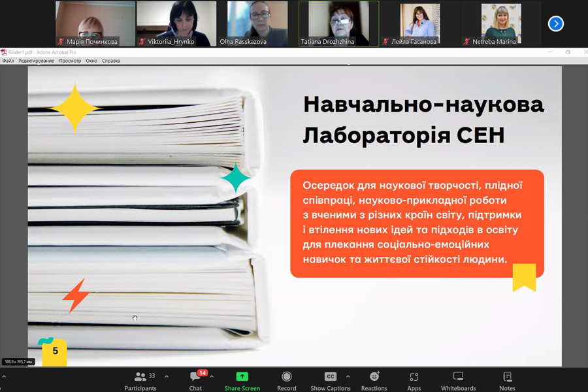Viewport: 588px width, 392px height.
Task: Click the green Share Screen button
Action: click(242, 381)
